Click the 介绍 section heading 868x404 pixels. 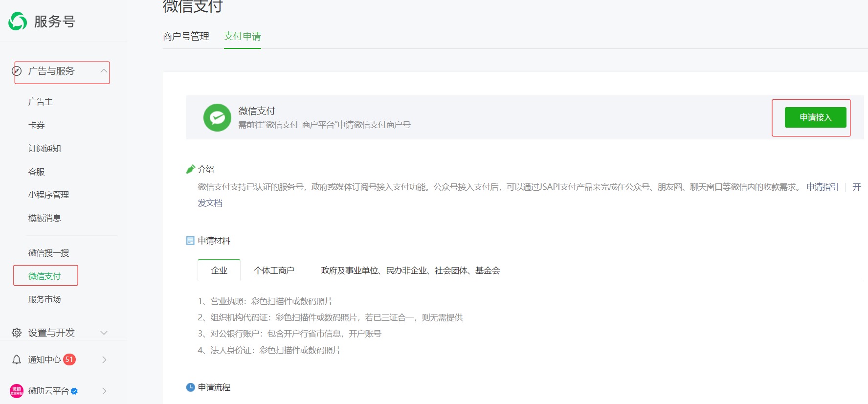pos(206,169)
